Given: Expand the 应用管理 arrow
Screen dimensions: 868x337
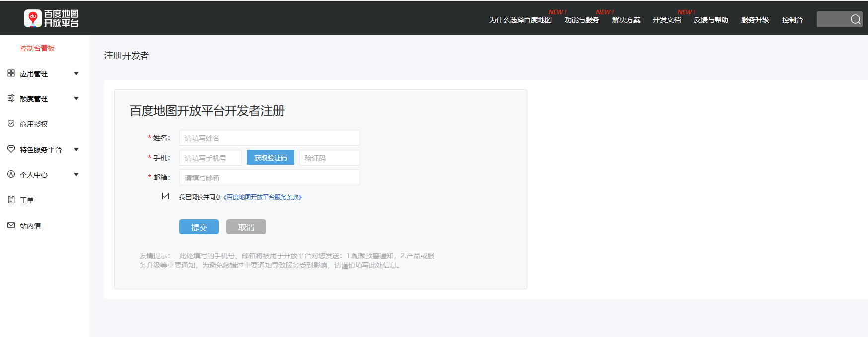Looking at the screenshot, I should [x=76, y=74].
